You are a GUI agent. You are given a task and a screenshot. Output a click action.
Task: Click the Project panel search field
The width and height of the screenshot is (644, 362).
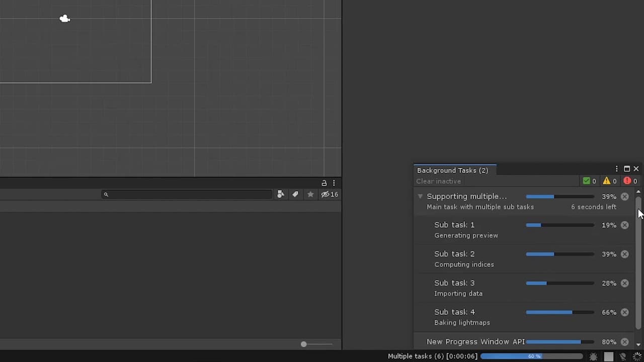[187, 195]
